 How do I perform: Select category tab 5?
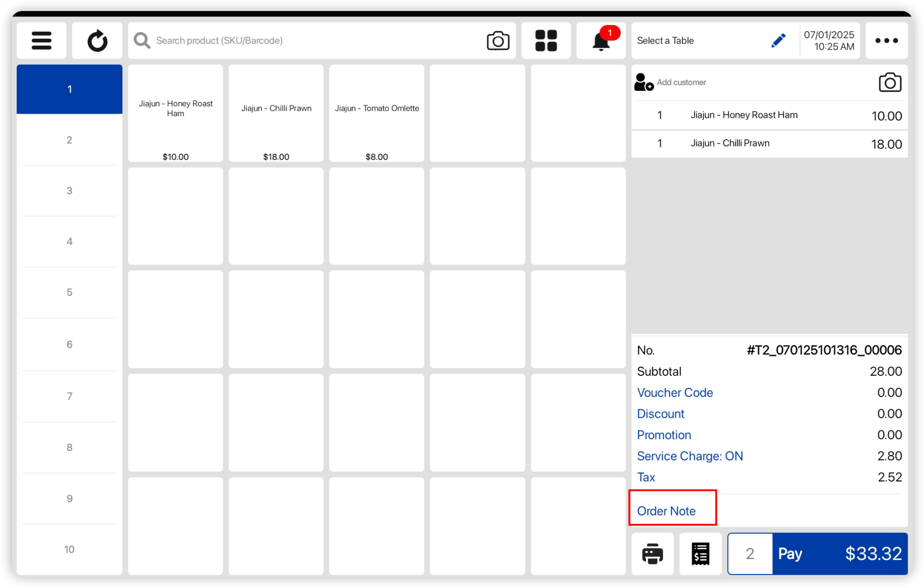coord(69,292)
